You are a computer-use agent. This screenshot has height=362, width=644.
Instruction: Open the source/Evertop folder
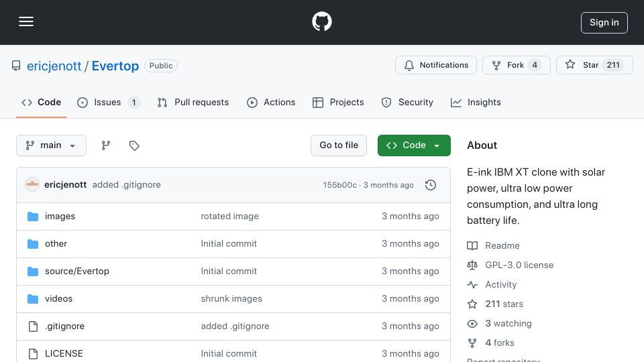coord(76,271)
